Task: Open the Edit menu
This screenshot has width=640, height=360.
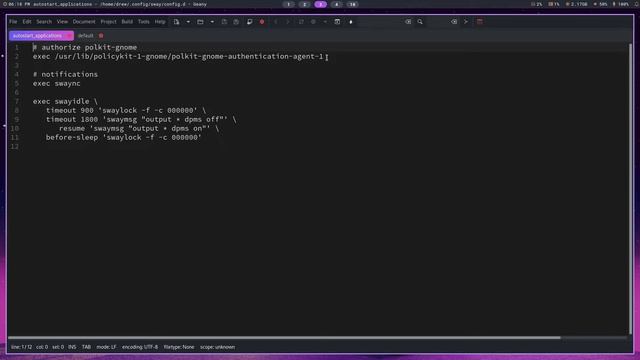Action: click(x=27, y=22)
